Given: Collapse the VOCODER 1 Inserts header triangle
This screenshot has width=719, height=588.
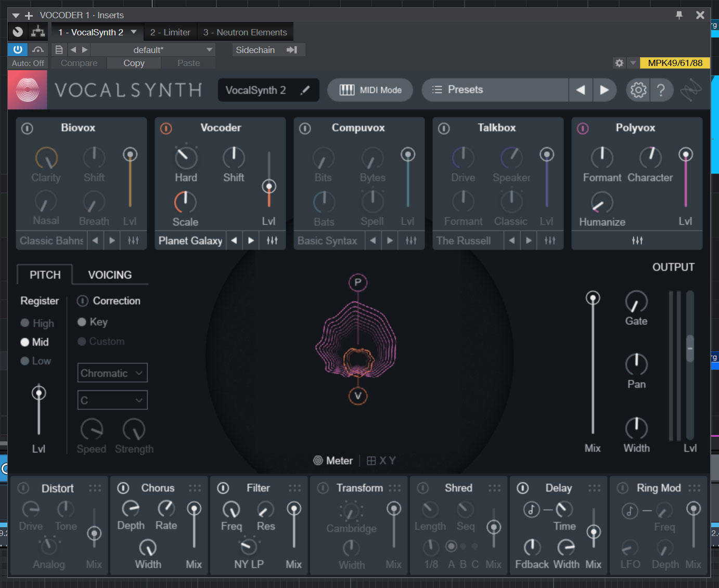Looking at the screenshot, I should click(16, 16).
